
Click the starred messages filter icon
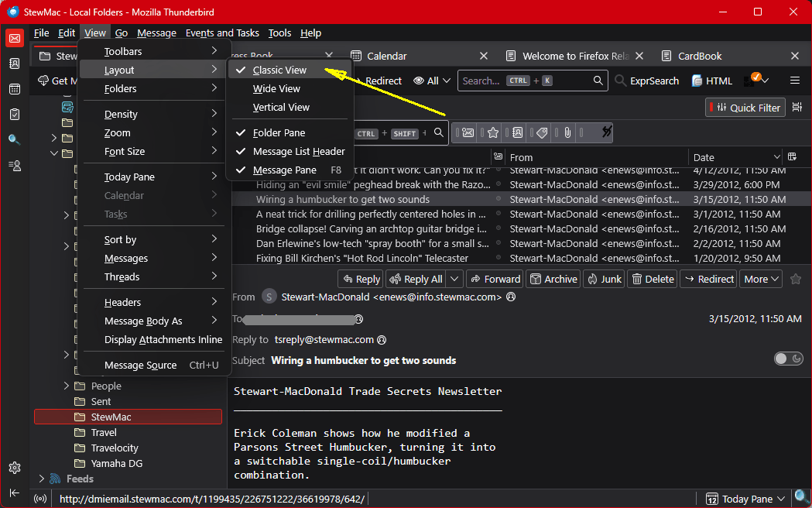[x=492, y=132]
